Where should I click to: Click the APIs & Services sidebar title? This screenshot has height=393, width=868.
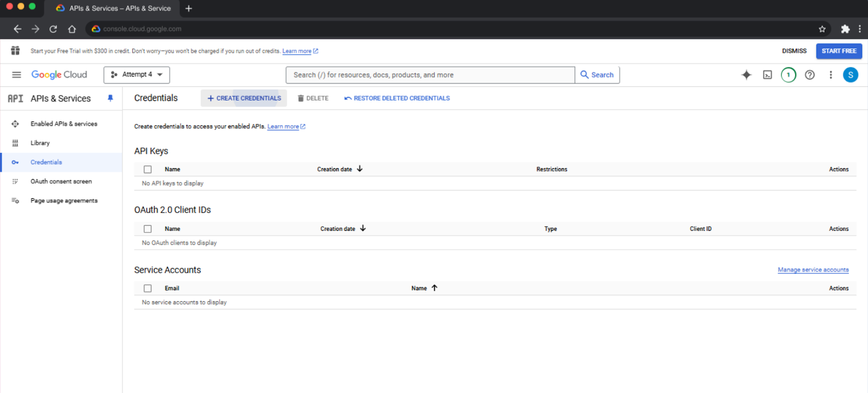pos(61,98)
